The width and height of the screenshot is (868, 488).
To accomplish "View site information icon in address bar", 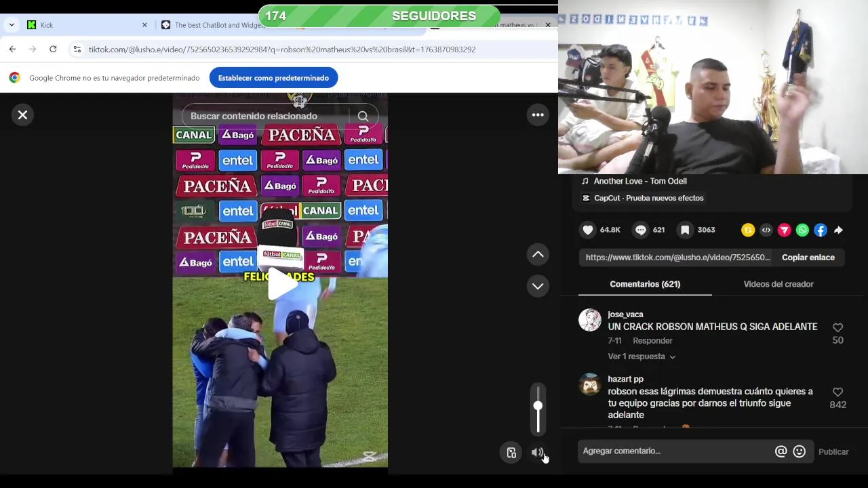I will click(77, 49).
